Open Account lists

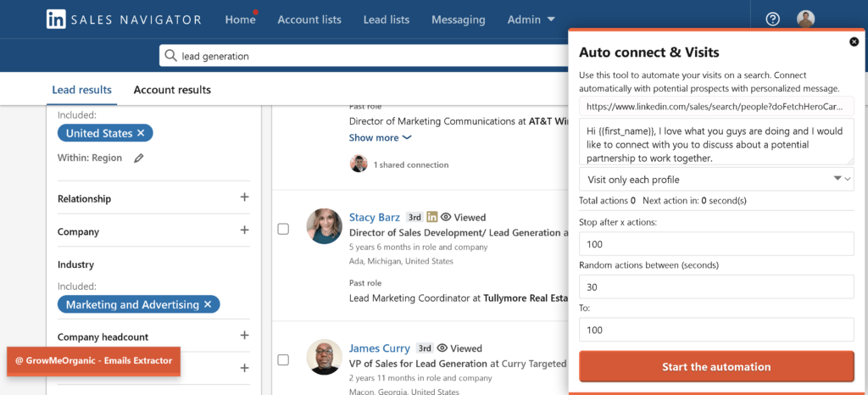coord(309,19)
